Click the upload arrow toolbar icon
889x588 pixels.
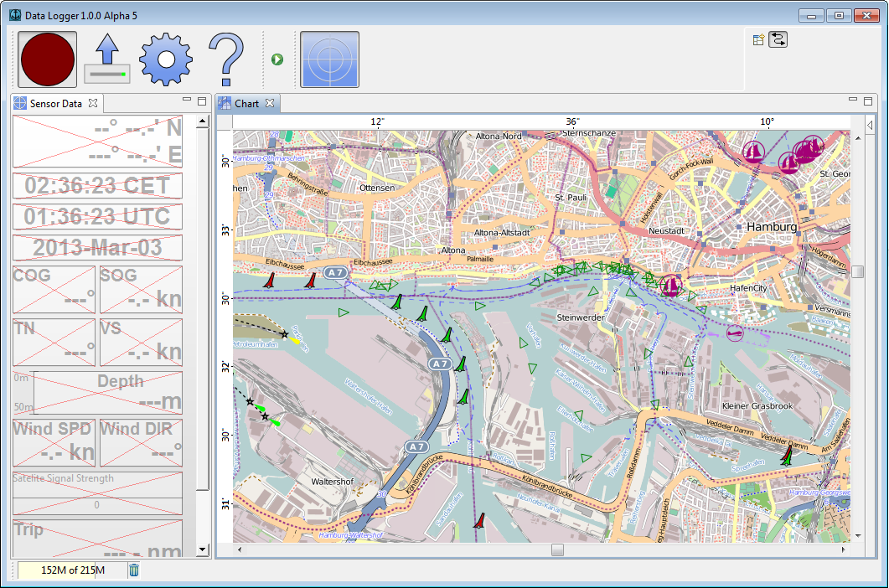tap(106, 59)
